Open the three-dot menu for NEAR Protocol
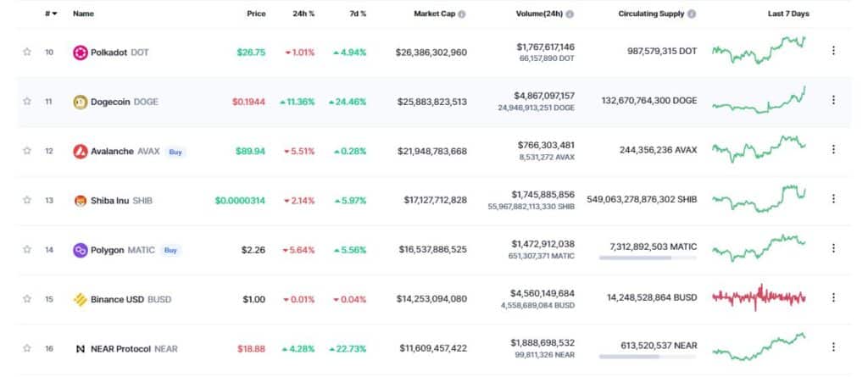 pos(833,347)
